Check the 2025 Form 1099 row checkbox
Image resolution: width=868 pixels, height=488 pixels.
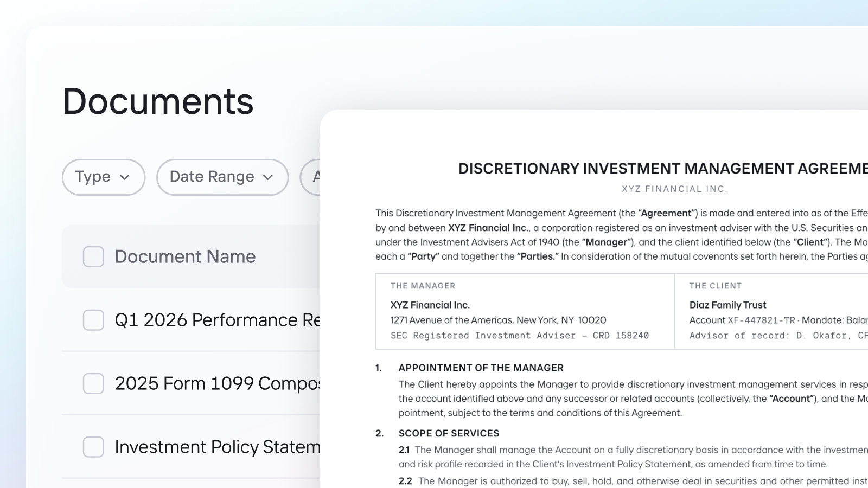pyautogui.click(x=93, y=383)
